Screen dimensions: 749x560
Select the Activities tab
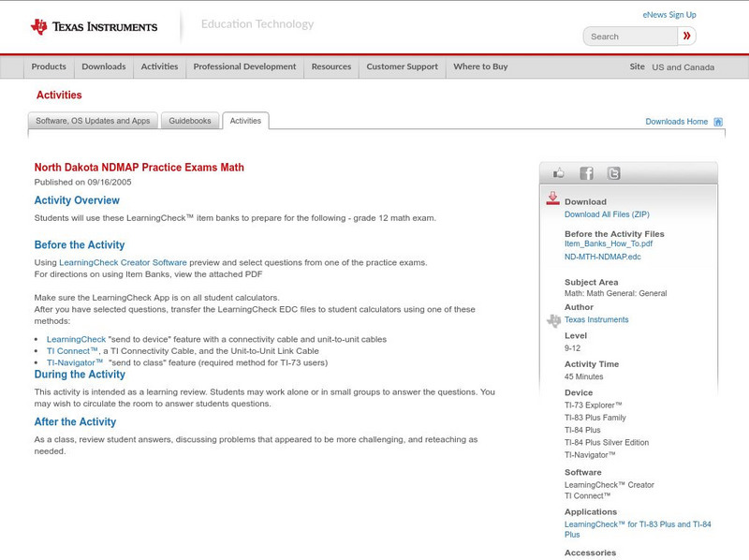[x=245, y=120]
